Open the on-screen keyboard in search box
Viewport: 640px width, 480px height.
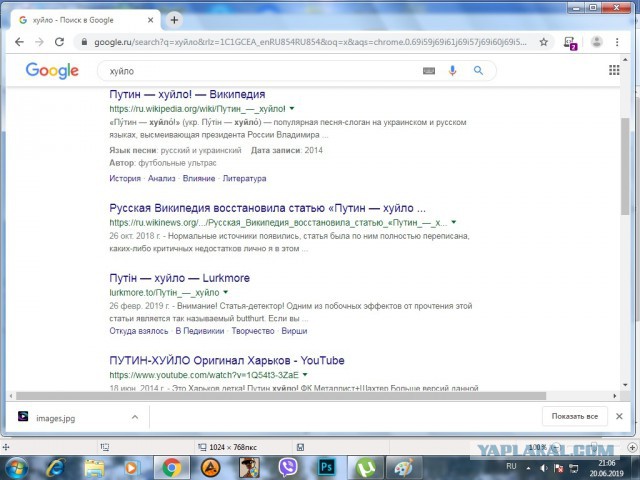tap(429, 71)
